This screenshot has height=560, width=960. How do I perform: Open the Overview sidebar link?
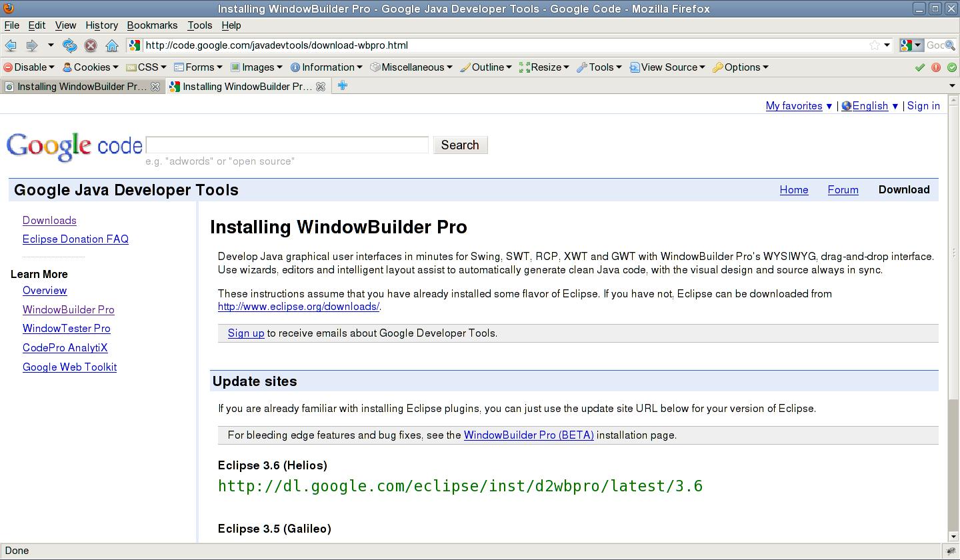coord(45,290)
